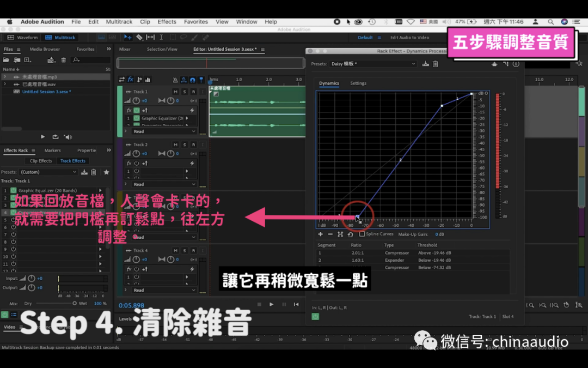Select the Move tool in toolbar
The image size is (588, 368).
[x=127, y=37]
